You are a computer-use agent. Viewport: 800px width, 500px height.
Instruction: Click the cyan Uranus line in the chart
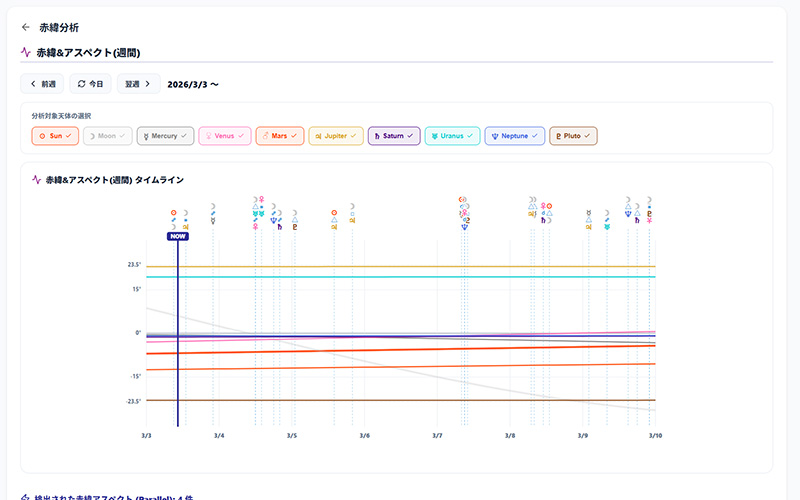tap(400, 277)
